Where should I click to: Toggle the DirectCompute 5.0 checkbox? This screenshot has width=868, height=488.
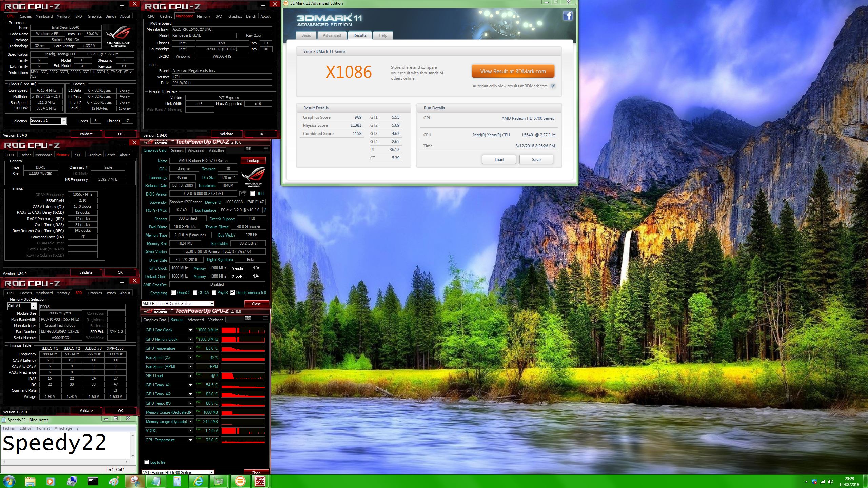[x=233, y=293]
